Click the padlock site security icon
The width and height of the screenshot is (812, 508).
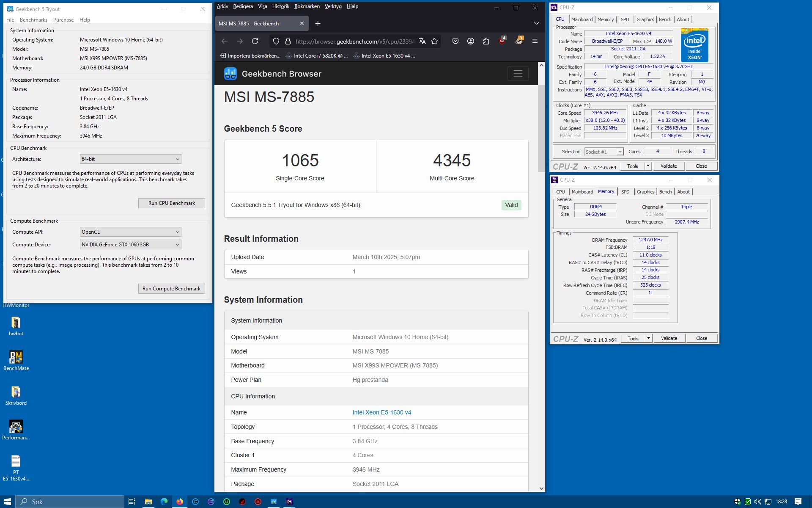click(x=288, y=41)
